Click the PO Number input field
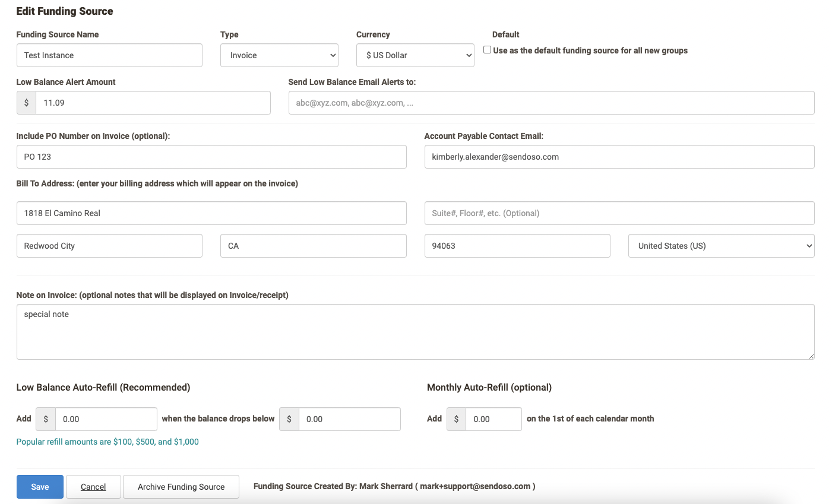832x504 pixels. [x=211, y=157]
